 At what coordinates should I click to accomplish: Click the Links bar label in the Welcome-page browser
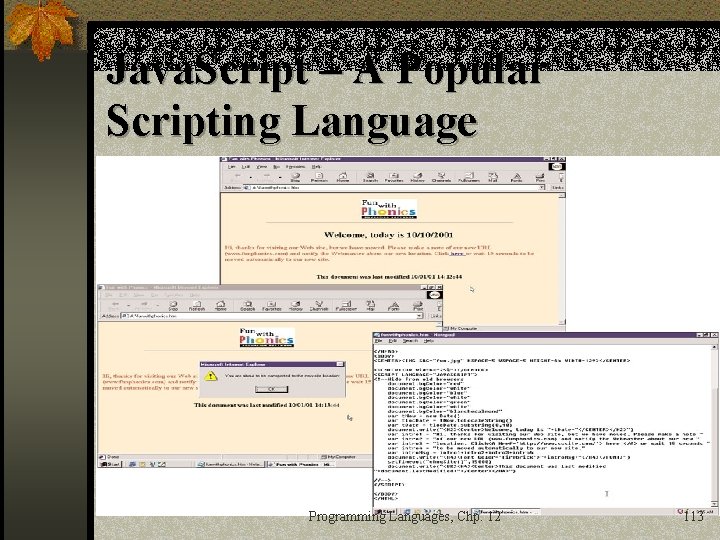point(557,187)
